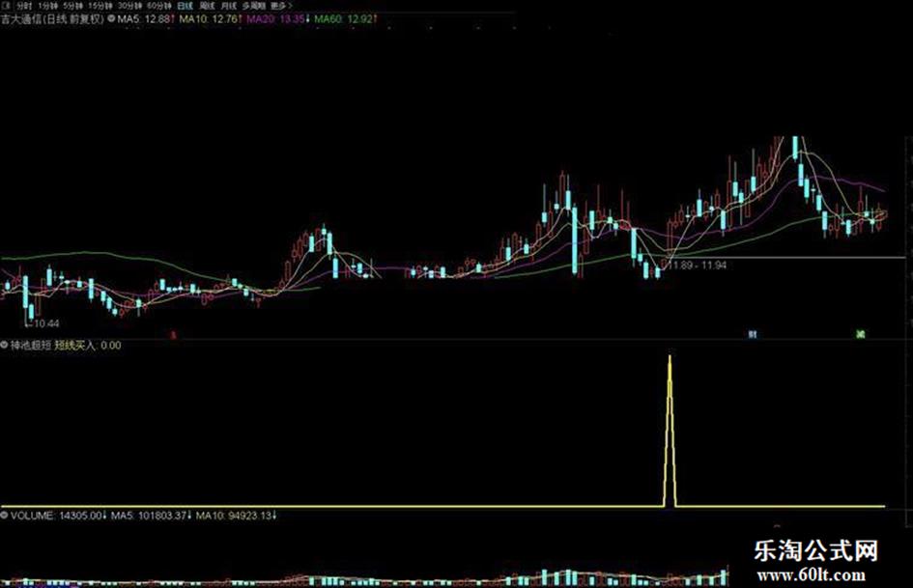The width and height of the screenshot is (913, 588).
Task: Click the MA20: 13.35 indicator value
Action: tap(277, 18)
